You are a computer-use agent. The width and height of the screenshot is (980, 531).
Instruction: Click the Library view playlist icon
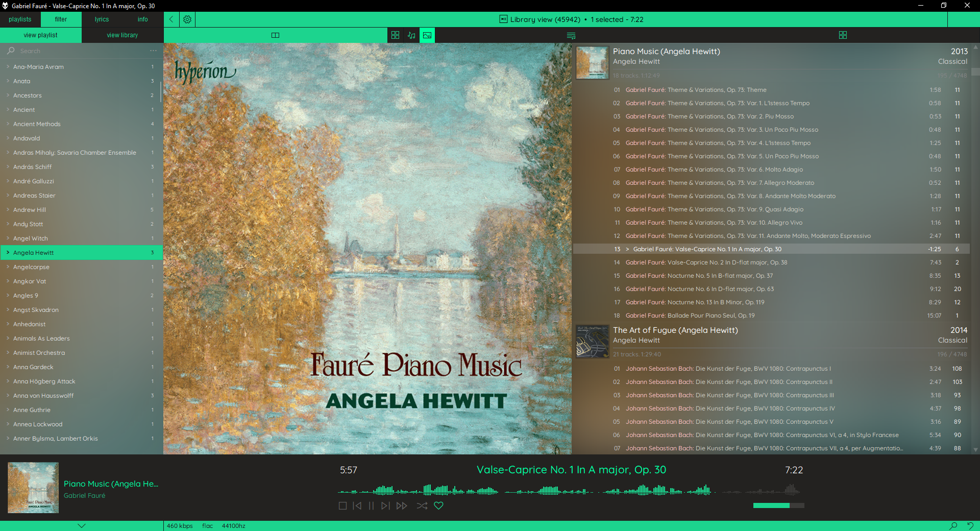(503, 19)
